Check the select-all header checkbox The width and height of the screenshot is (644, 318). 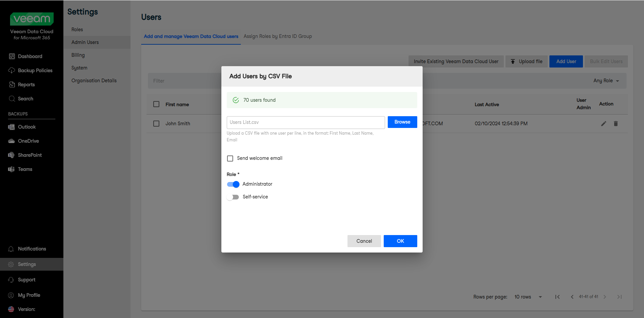pos(156,104)
